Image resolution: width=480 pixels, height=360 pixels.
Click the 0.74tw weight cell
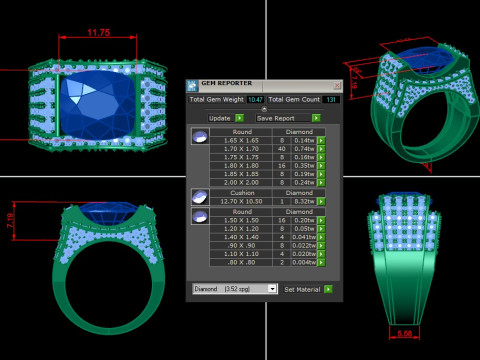(x=304, y=149)
